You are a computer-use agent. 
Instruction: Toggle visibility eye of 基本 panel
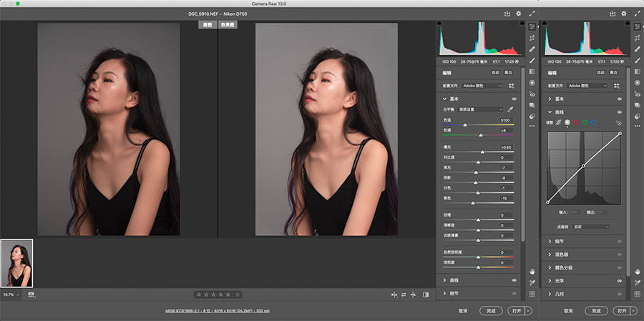pyautogui.click(x=514, y=99)
